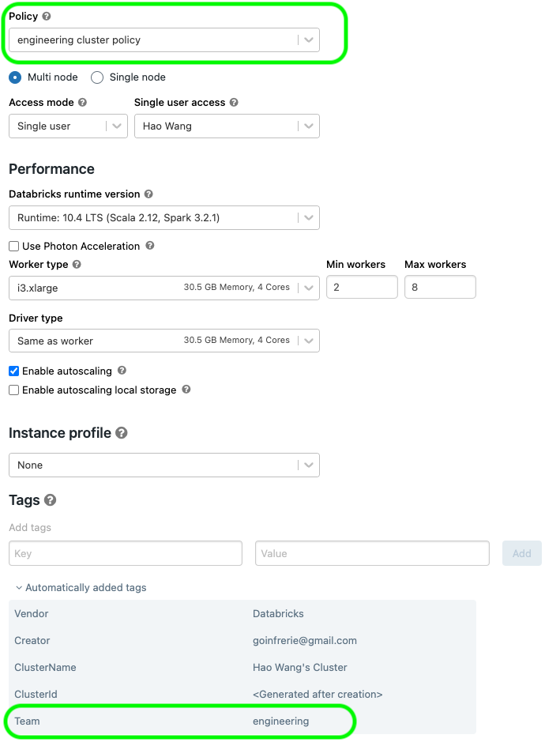Open the Instance profile dropdown
Image resolution: width=560 pixels, height=746 pixels.
tap(163, 465)
